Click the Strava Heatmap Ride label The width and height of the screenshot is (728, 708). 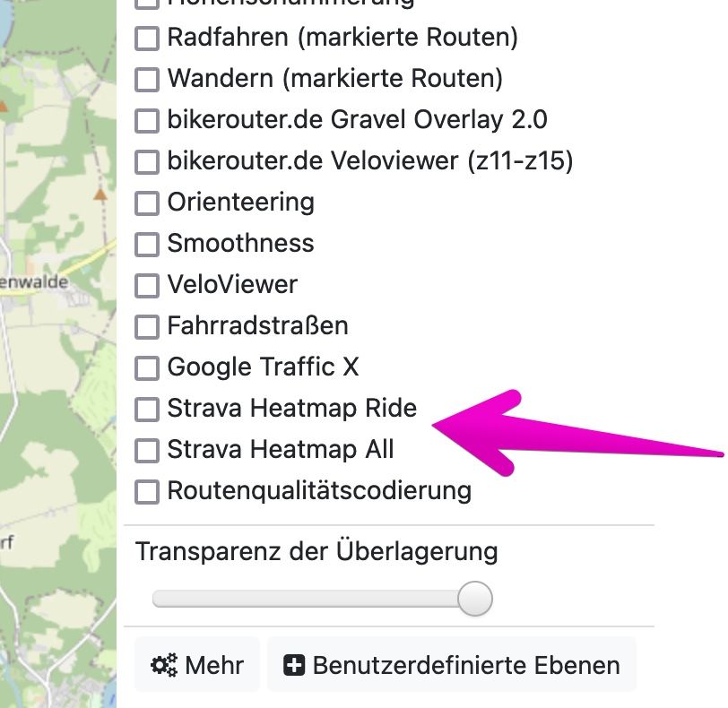pos(291,409)
